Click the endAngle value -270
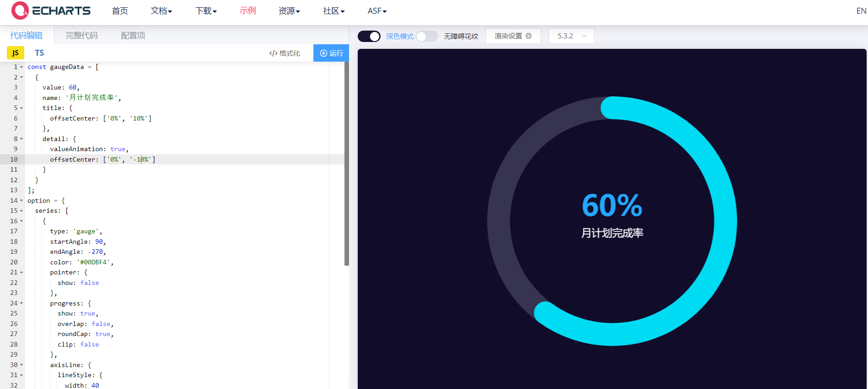Screen dimensions: 868x389 pos(95,252)
